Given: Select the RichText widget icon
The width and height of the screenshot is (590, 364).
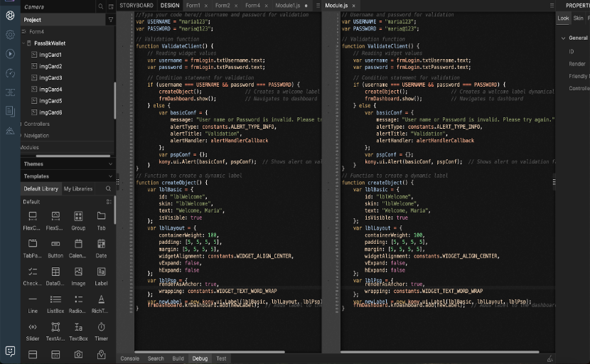Looking at the screenshot, I should [x=102, y=299].
